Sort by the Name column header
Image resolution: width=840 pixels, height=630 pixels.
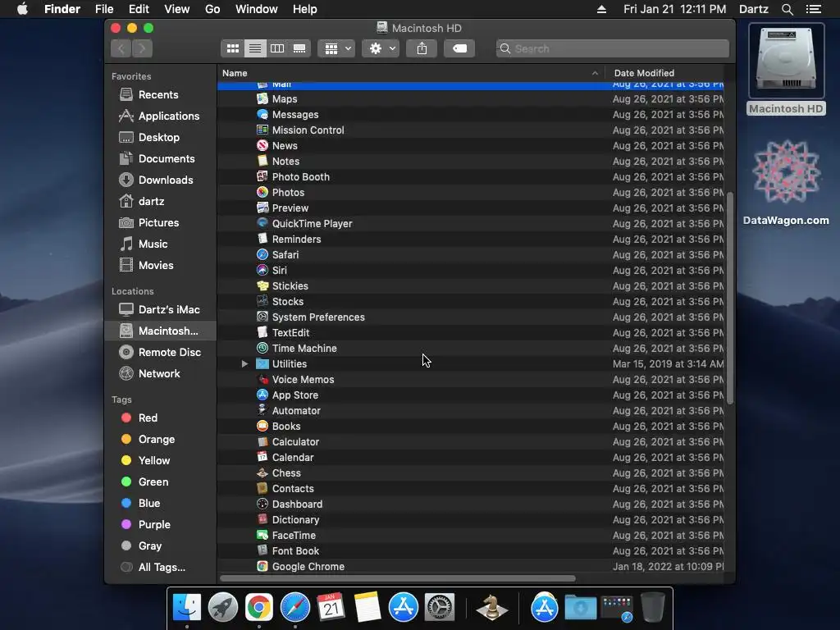(410, 73)
